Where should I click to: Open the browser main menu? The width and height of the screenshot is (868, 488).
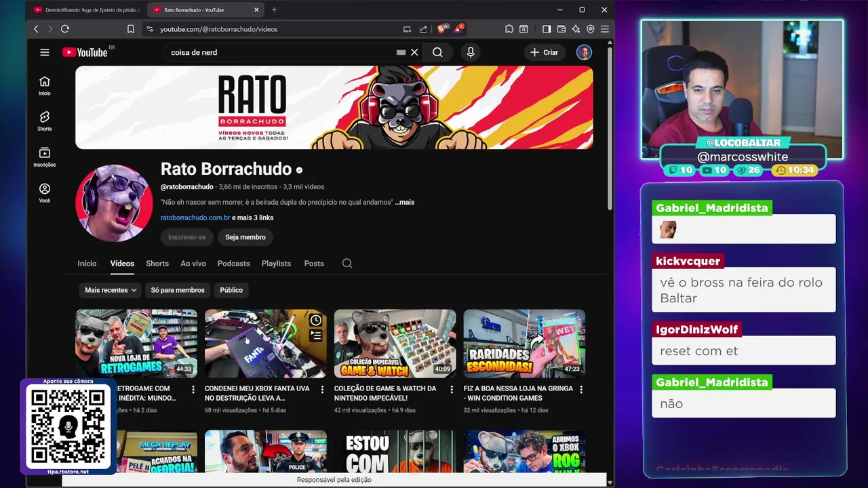604,29
